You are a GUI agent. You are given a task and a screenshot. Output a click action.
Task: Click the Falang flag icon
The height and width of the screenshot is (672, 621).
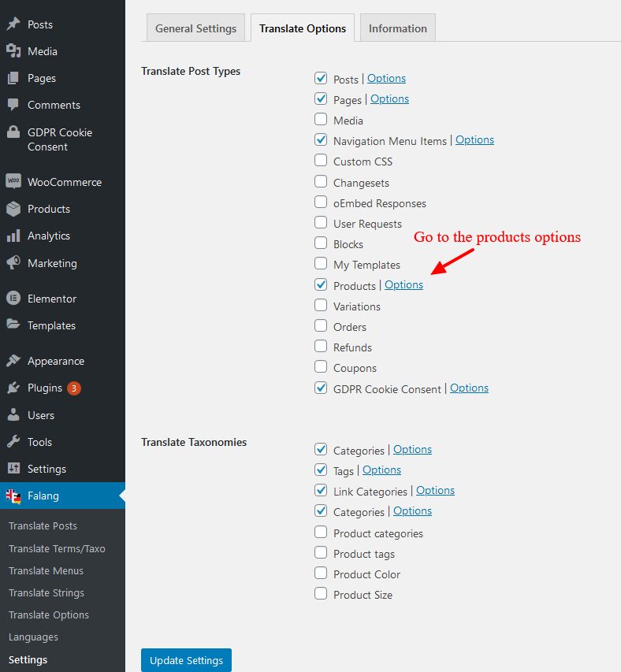(x=13, y=496)
